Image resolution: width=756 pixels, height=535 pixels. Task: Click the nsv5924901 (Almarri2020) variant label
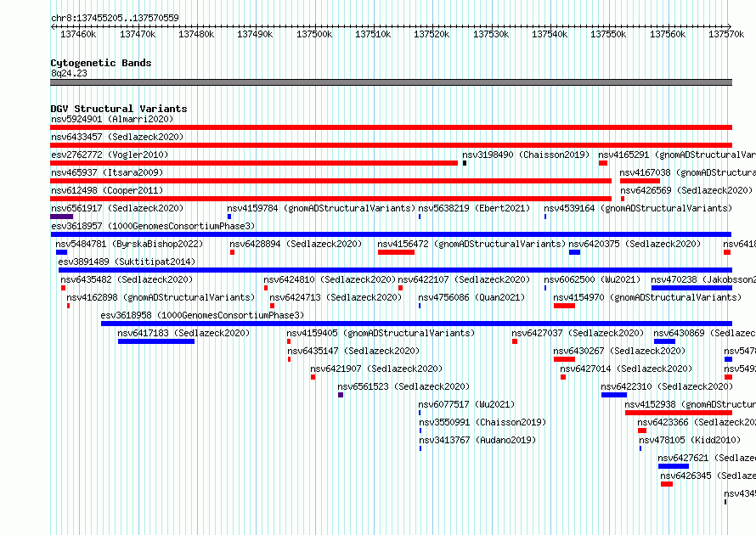112,119
